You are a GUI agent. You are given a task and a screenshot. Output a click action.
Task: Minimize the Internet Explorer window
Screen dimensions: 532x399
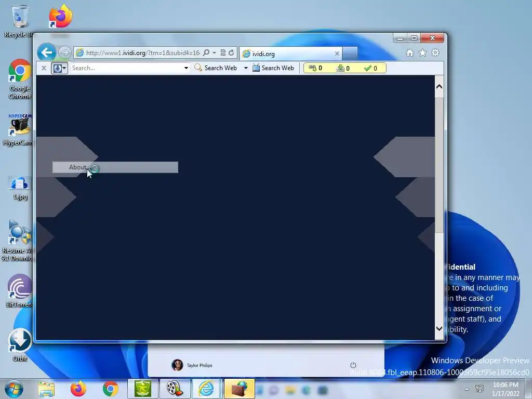[400, 38]
